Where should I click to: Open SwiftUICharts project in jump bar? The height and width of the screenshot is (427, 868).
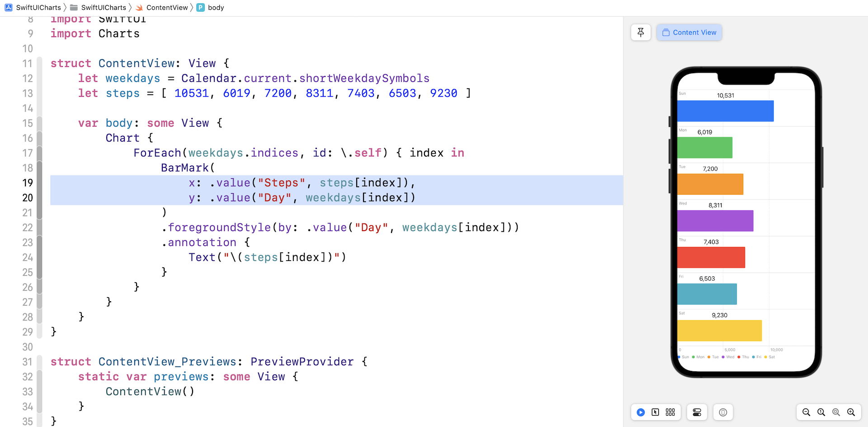tap(33, 7)
